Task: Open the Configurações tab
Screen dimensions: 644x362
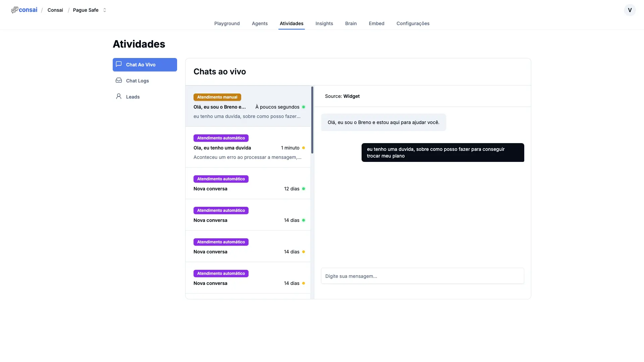Action: pyautogui.click(x=413, y=23)
